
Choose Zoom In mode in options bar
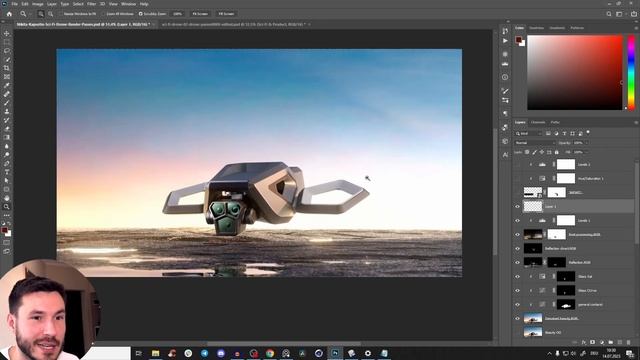coord(41,14)
